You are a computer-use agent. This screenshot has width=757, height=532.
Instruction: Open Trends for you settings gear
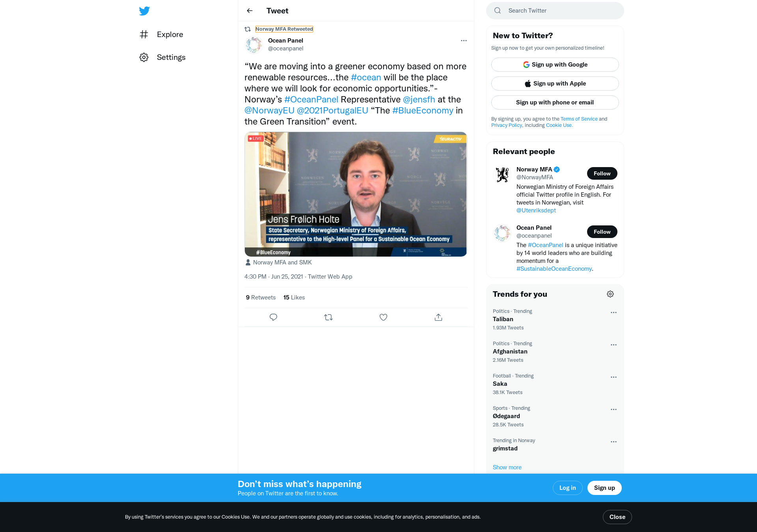click(610, 294)
